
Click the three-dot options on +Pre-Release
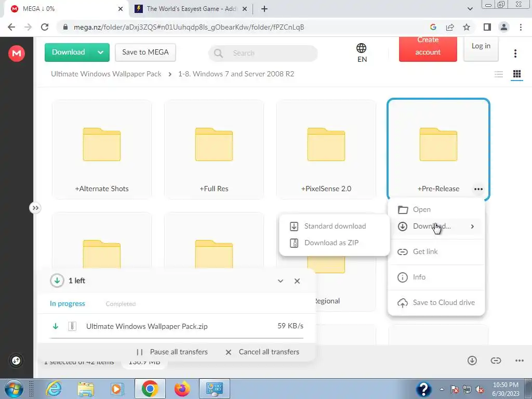pyautogui.click(x=478, y=189)
